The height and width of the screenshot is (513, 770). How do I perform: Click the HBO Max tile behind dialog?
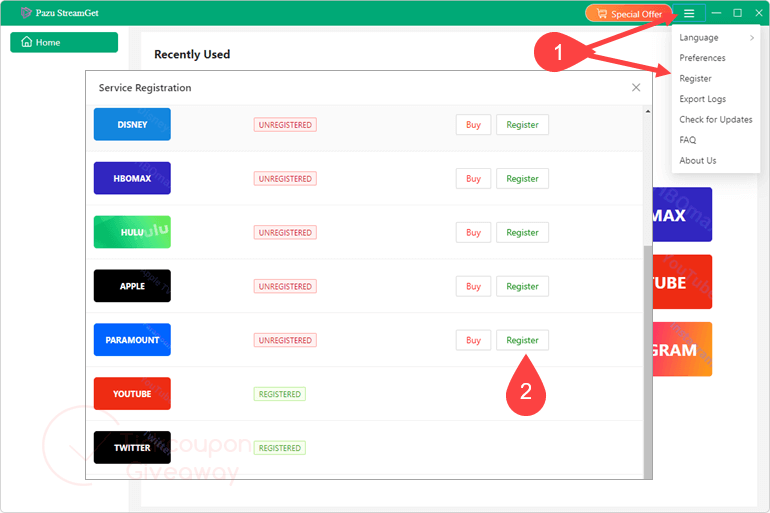pyautogui.click(x=682, y=215)
